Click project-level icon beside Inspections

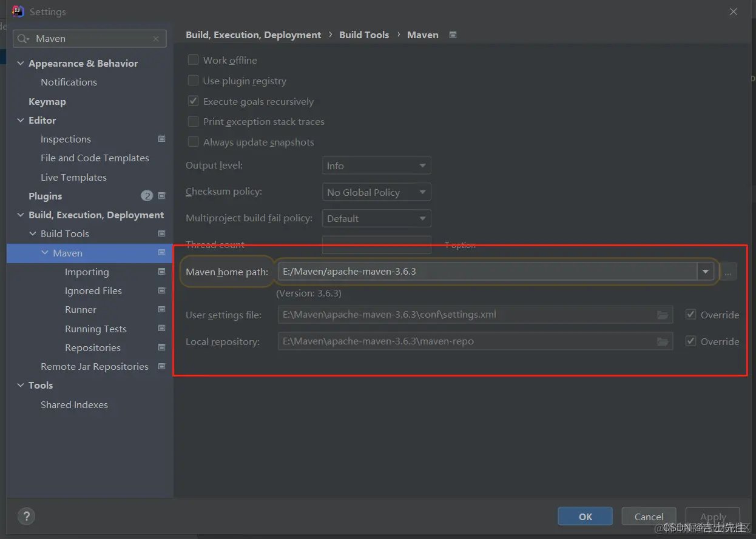coord(162,139)
